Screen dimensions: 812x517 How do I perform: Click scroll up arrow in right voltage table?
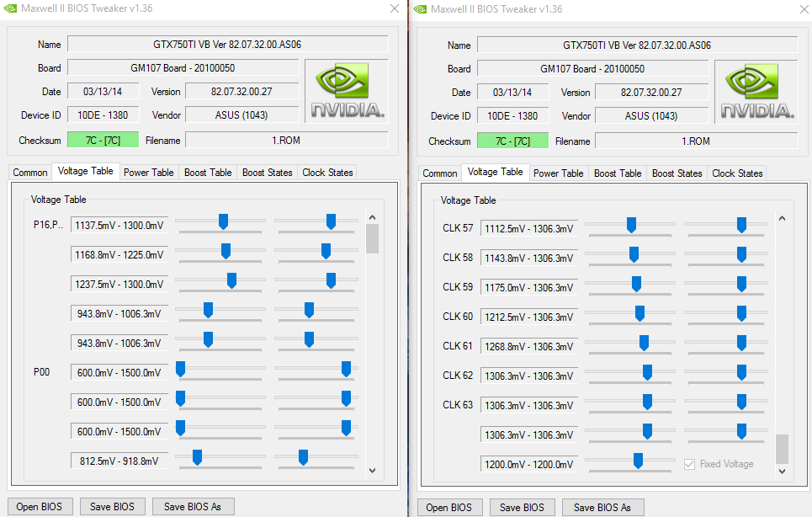pos(782,219)
